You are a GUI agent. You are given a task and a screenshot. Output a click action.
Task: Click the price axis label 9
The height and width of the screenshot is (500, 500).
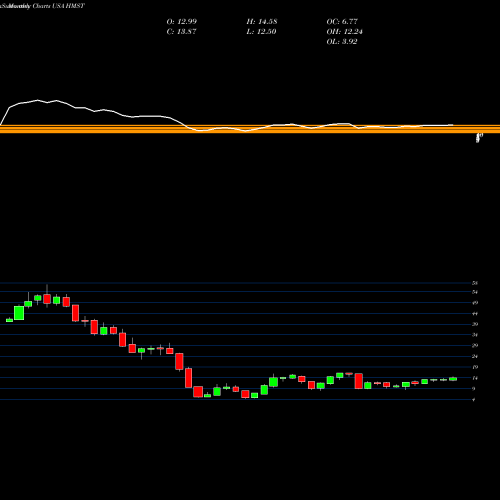pyautogui.click(x=474, y=389)
